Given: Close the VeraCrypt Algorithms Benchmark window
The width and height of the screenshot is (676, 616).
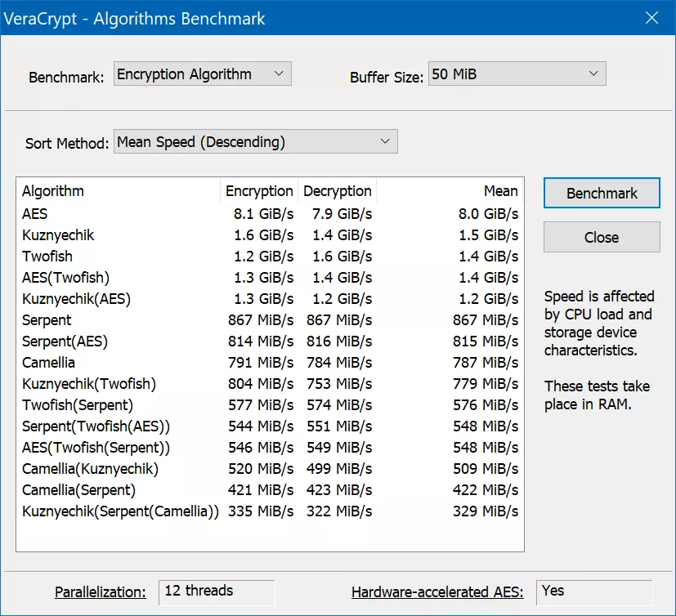Looking at the screenshot, I should click(651, 18).
